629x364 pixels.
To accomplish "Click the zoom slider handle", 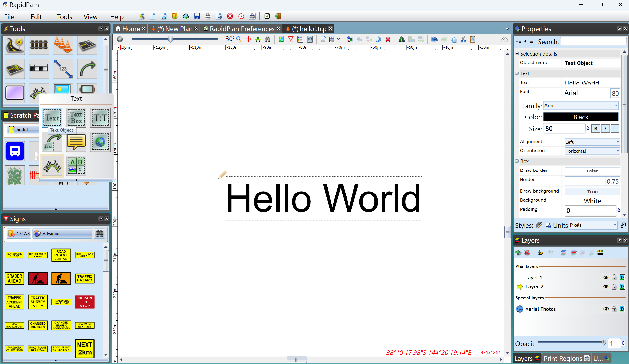I will click(x=170, y=39).
